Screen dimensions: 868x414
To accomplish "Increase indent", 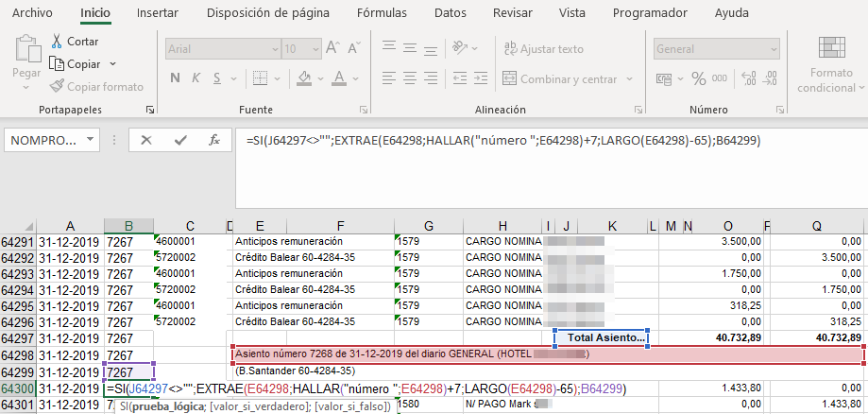I will coord(481,78).
